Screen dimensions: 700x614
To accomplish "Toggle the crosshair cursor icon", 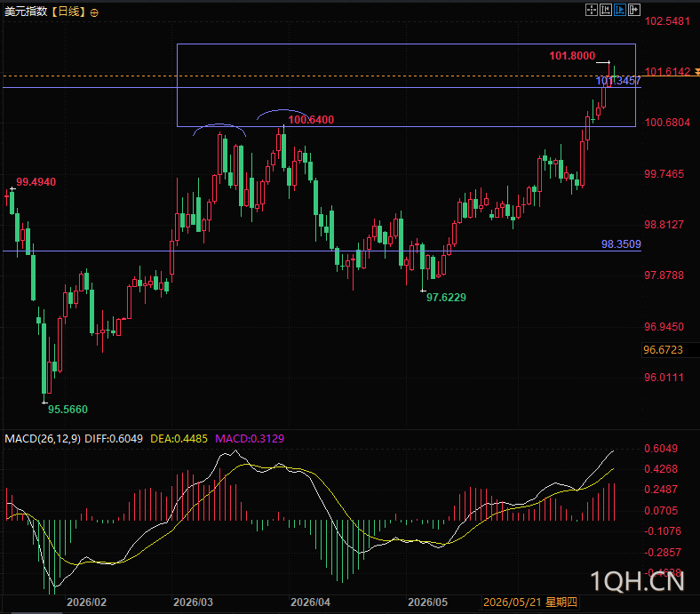I will coord(591,10).
